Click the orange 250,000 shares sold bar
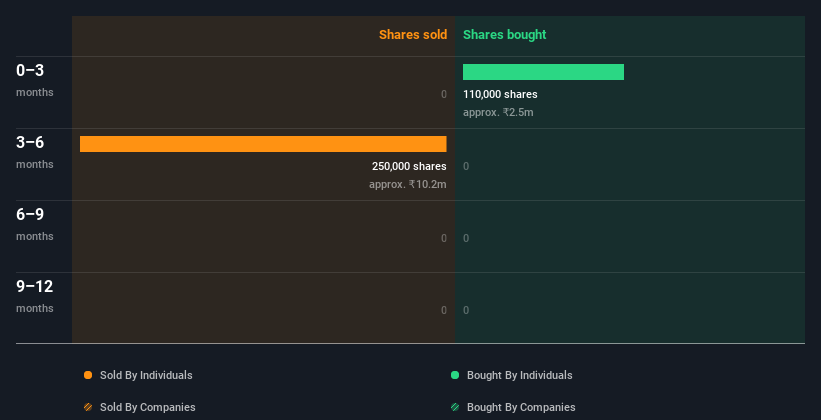The width and height of the screenshot is (821, 420). (263, 144)
